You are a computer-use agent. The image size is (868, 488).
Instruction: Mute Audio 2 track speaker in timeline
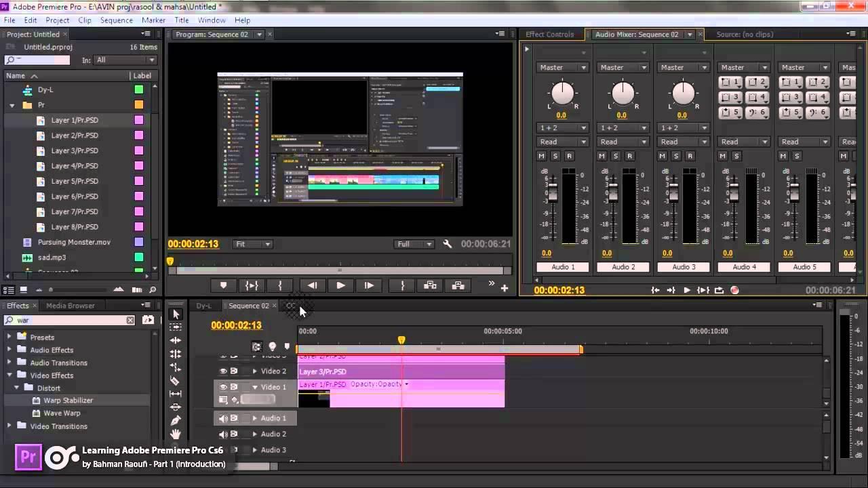pyautogui.click(x=223, y=434)
